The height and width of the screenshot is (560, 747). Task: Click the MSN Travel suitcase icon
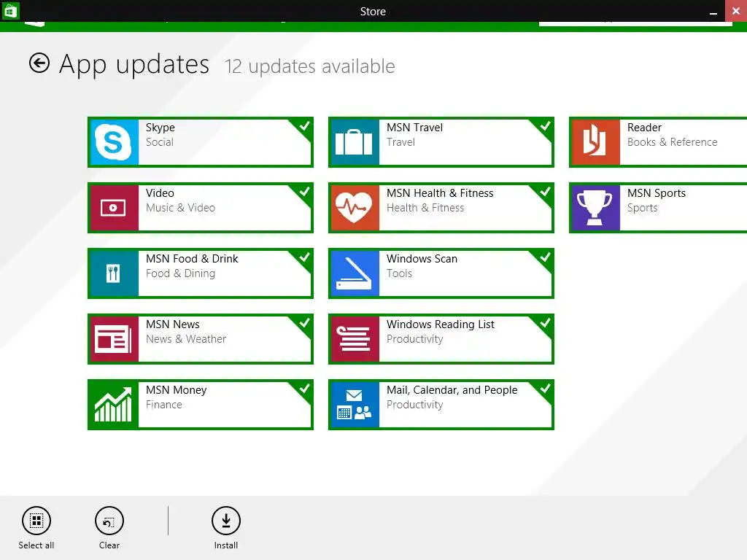click(x=354, y=142)
